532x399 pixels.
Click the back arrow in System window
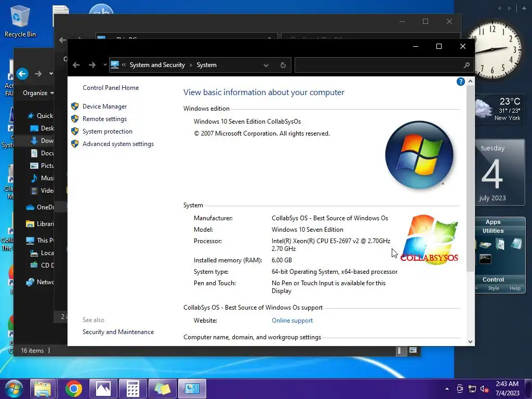[x=76, y=65]
